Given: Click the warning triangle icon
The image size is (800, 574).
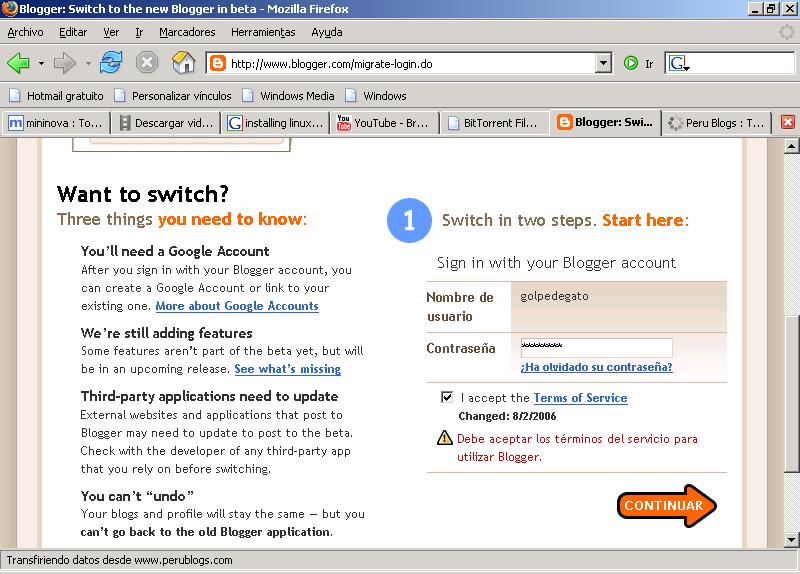Looking at the screenshot, I should point(445,438).
